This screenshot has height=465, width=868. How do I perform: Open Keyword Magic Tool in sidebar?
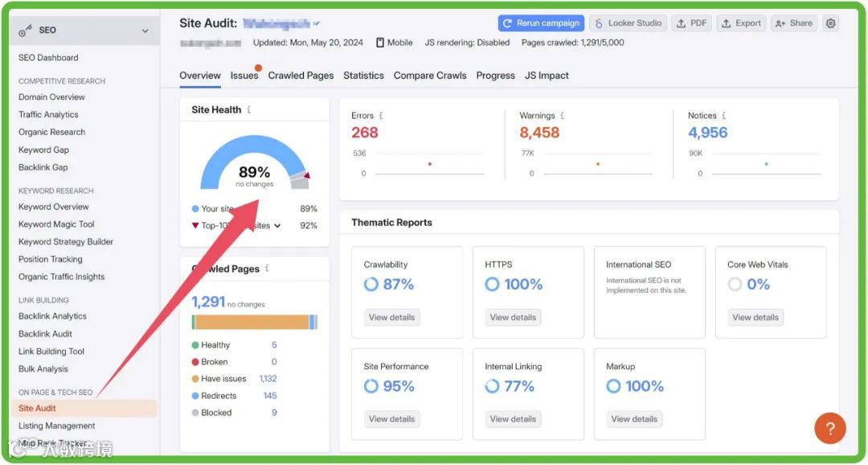pyautogui.click(x=56, y=224)
